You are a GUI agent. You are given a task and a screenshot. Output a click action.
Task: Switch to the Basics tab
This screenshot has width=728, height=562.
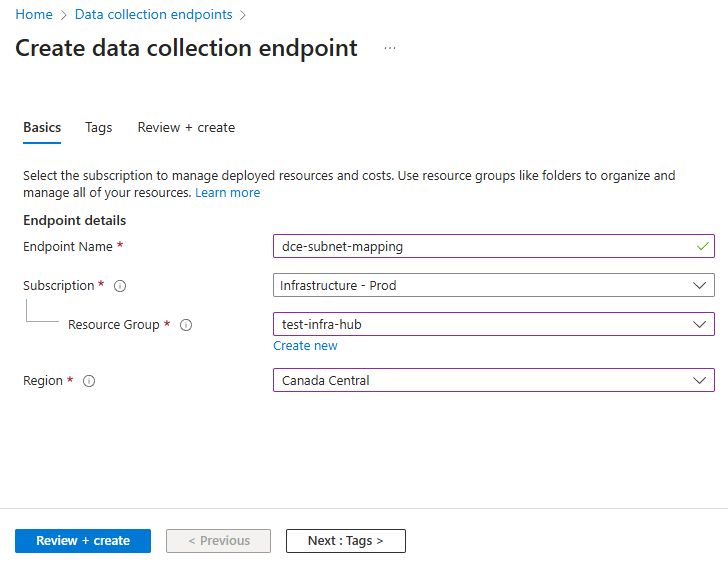coord(42,128)
